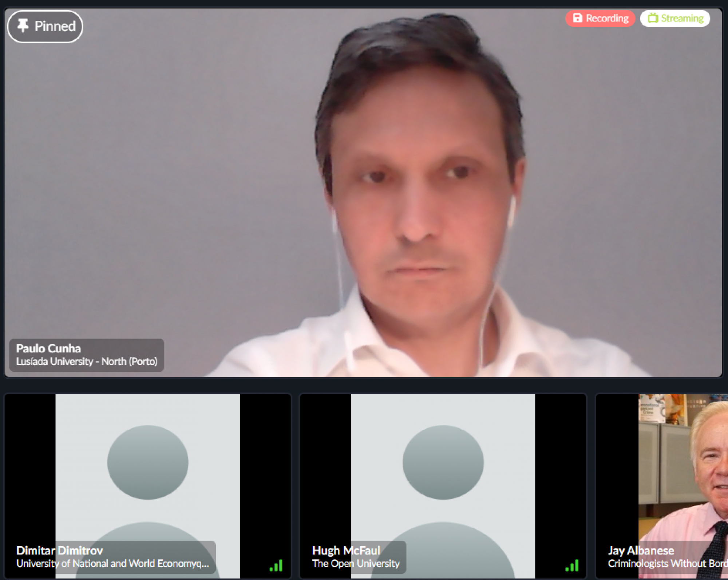Check Hugh McFaul's green signal strength icon
Viewport: 728px width, 580px height.
(x=572, y=565)
